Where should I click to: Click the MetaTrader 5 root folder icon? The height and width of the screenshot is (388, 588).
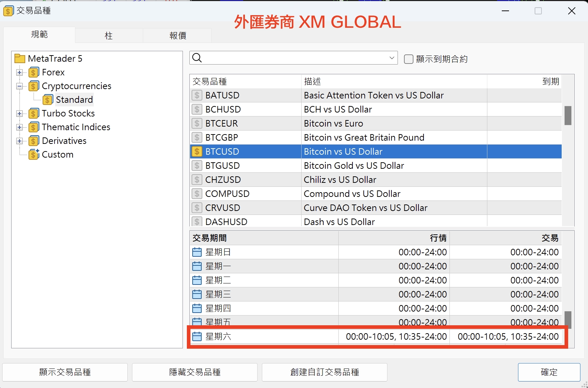(x=19, y=58)
